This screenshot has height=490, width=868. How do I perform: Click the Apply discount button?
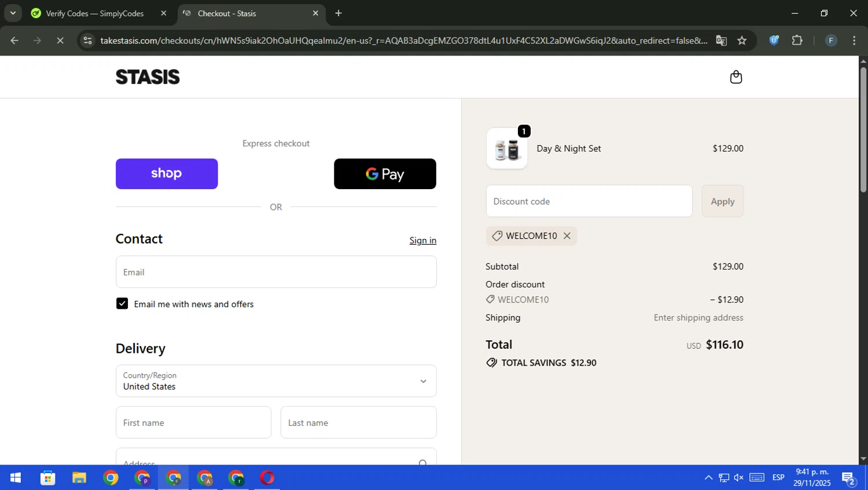coord(723,201)
